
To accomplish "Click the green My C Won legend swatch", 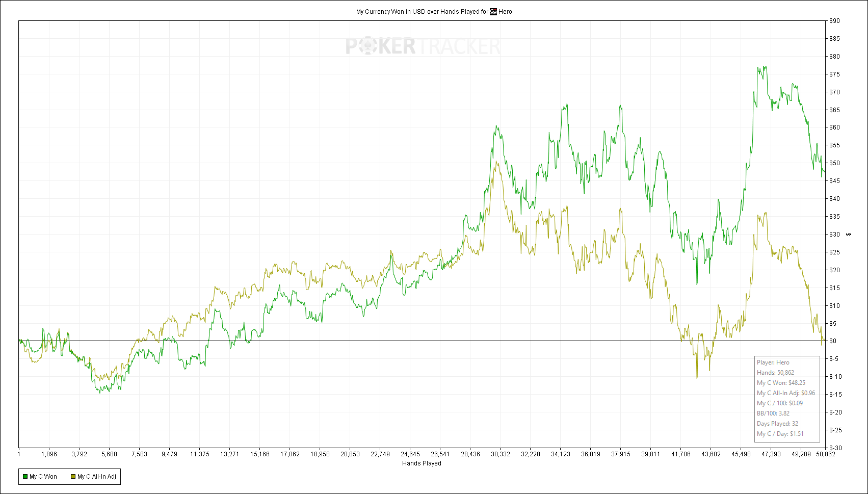I will coord(25,477).
